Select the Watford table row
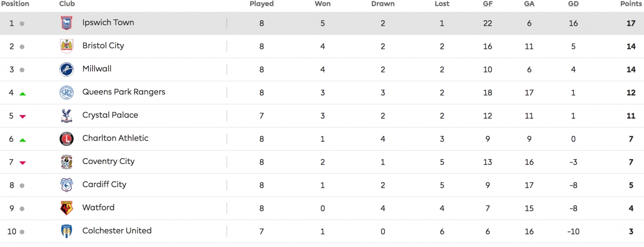 322,208
